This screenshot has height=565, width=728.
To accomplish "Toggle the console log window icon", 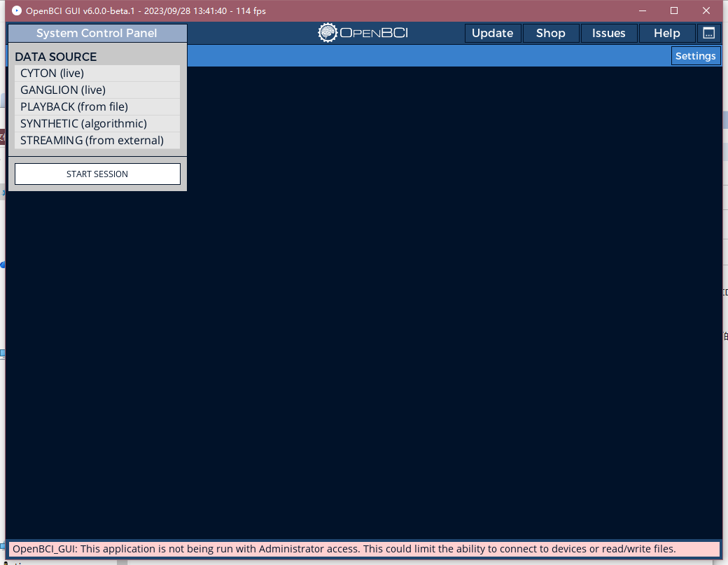I will 709,34.
